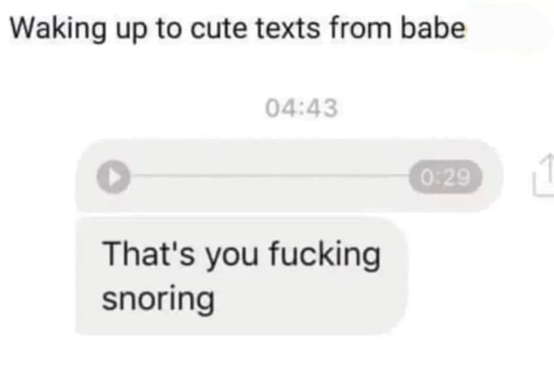Tap the "That's you fucking snoring" message bubble
The image size is (554, 392).
pos(242,276)
